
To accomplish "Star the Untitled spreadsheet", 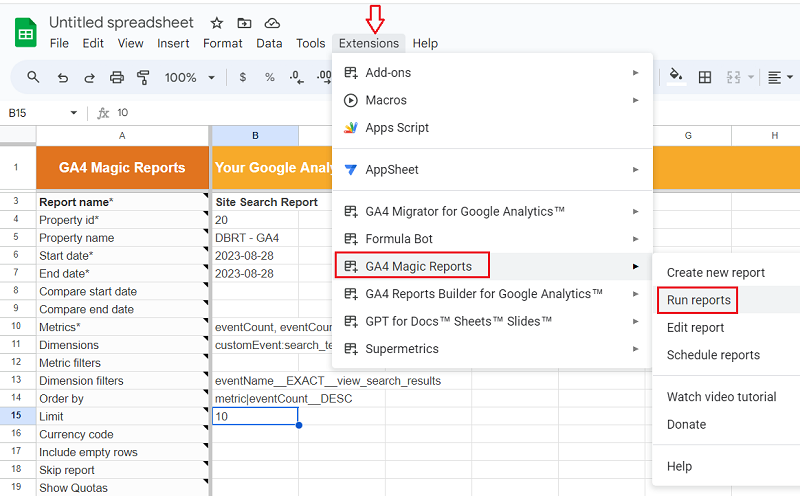I will tap(217, 23).
